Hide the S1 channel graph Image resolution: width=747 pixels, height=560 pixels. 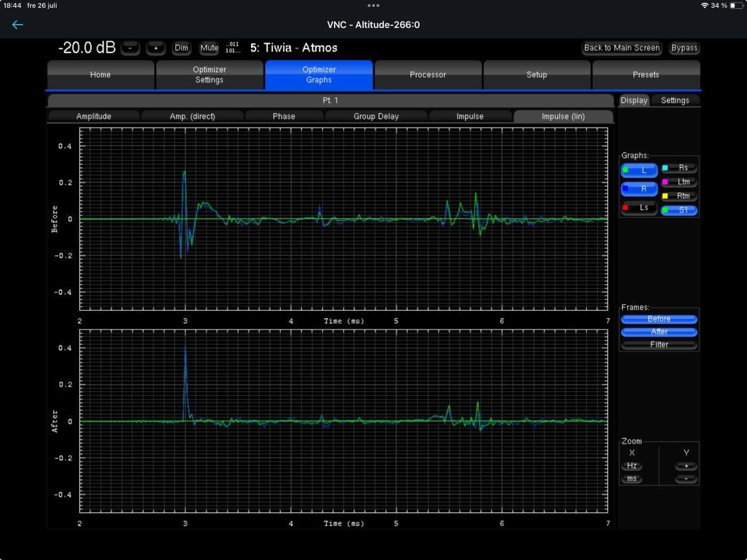point(679,210)
